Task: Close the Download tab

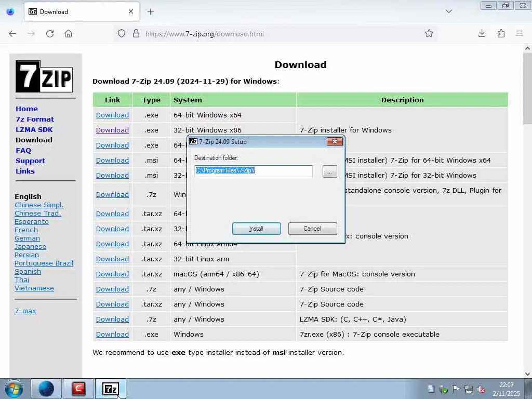Action: click(130, 12)
